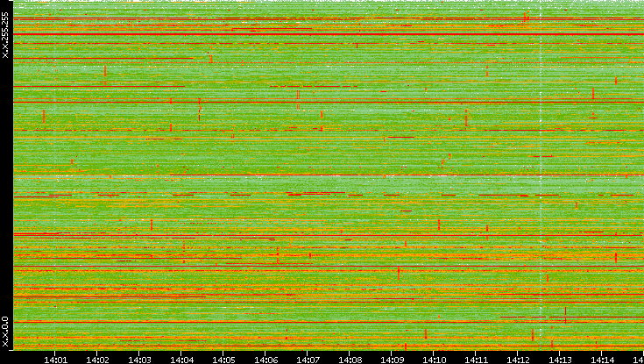Click the 14:11 time axis label
This screenshot has height=364, width=644.
[x=476, y=360]
